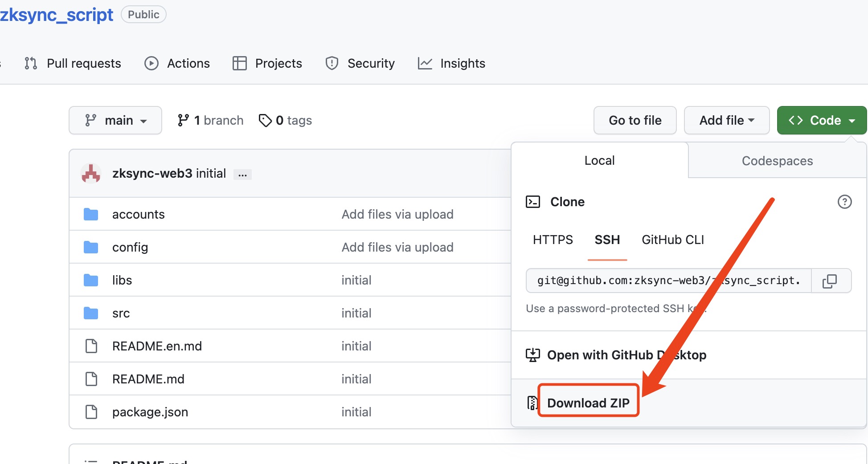Image resolution: width=868 pixels, height=464 pixels.
Task: Open the Insights tab
Action: pyautogui.click(x=451, y=63)
